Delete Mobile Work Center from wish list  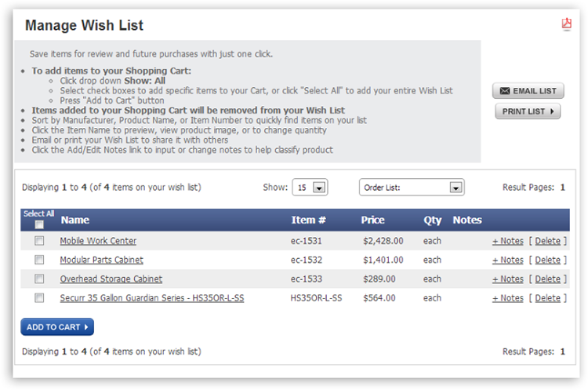tap(547, 241)
